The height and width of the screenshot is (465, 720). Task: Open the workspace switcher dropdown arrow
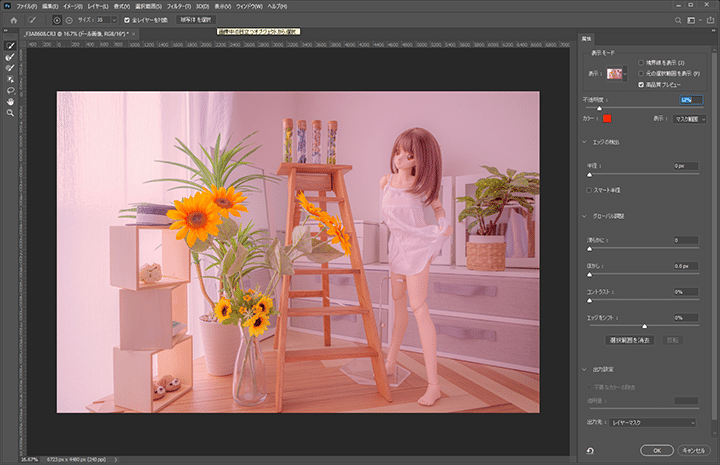(x=700, y=20)
